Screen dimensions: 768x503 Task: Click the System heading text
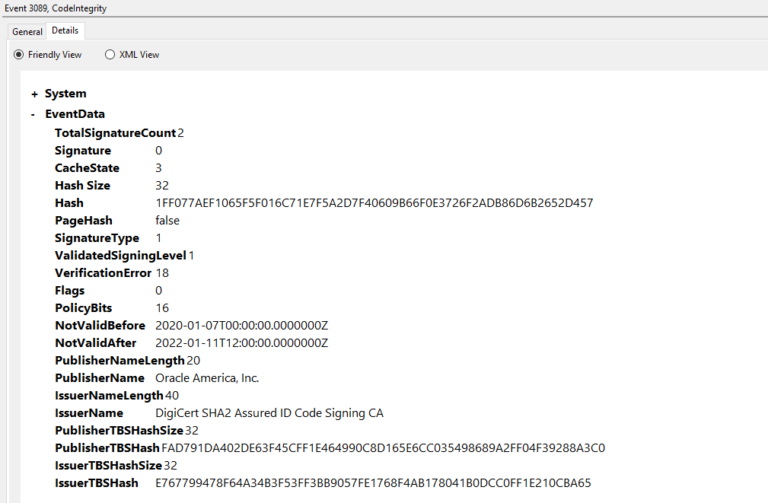pyautogui.click(x=65, y=94)
